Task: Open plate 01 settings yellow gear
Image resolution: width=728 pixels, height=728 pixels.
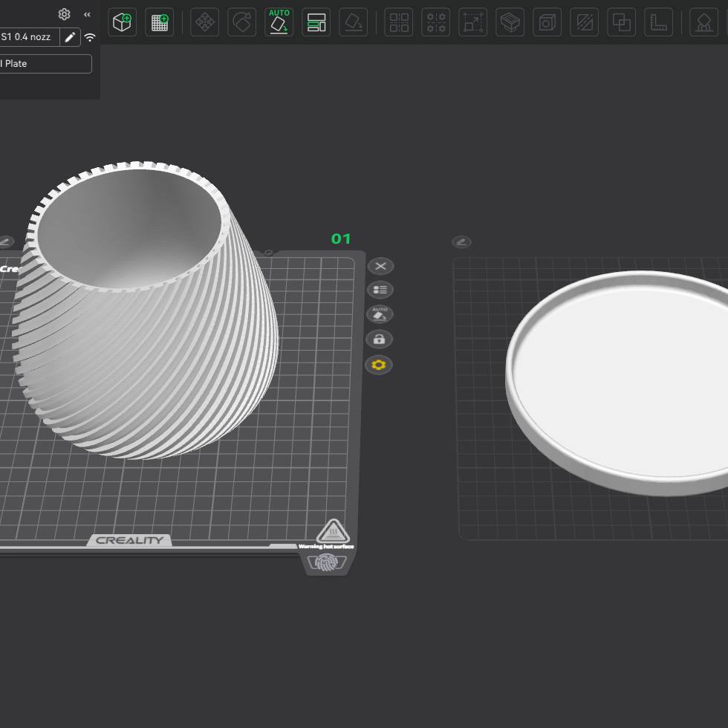Action: (379, 365)
